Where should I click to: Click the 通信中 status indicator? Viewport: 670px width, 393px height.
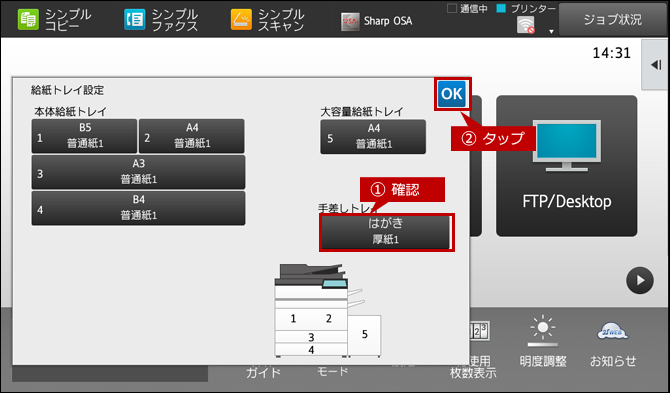pyautogui.click(x=467, y=9)
